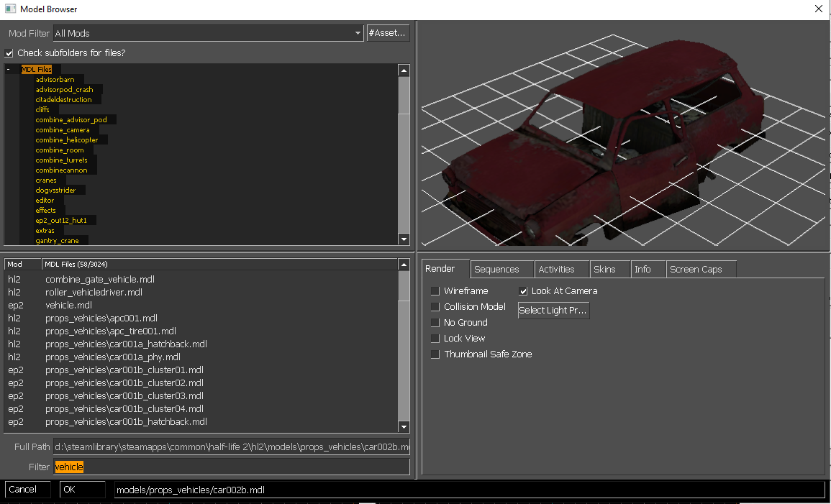Uncheck the Look At Camera option
This screenshot has height=504, width=831.
524,291
